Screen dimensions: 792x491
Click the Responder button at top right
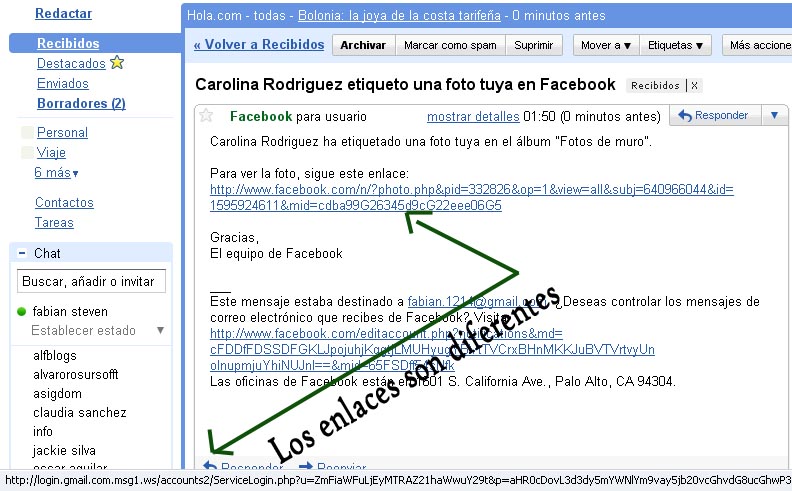(714, 115)
